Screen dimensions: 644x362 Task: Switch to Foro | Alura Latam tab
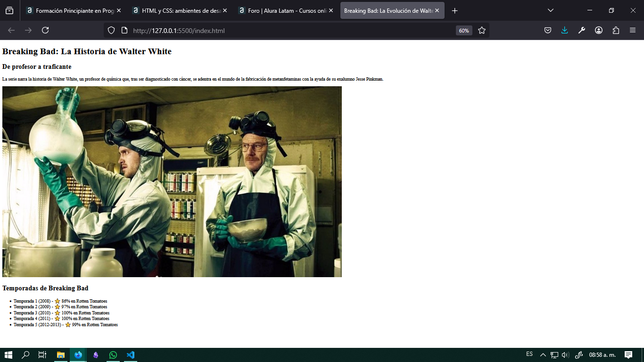286,10
